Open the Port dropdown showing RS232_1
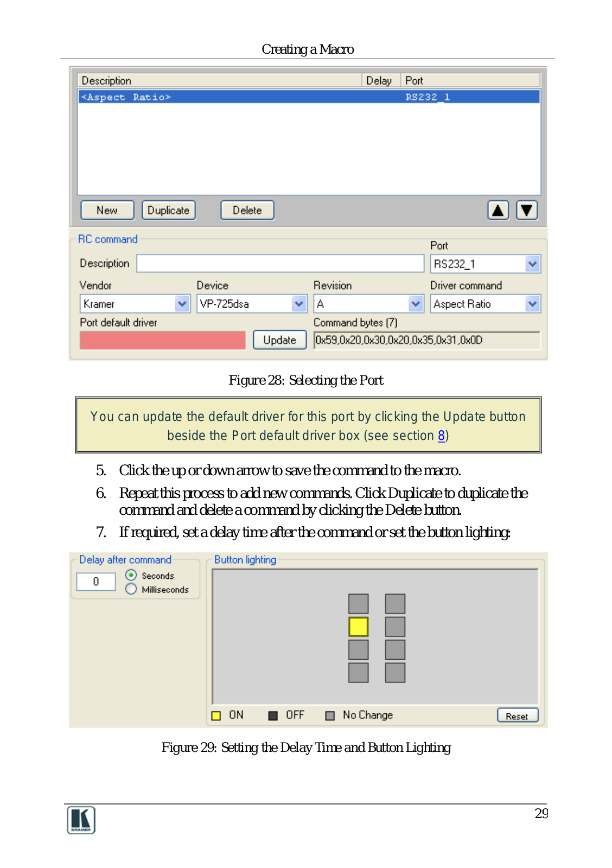 click(486, 264)
